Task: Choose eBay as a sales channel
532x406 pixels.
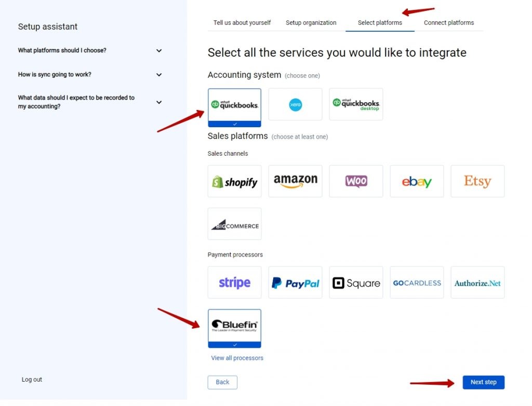Action: (x=417, y=181)
